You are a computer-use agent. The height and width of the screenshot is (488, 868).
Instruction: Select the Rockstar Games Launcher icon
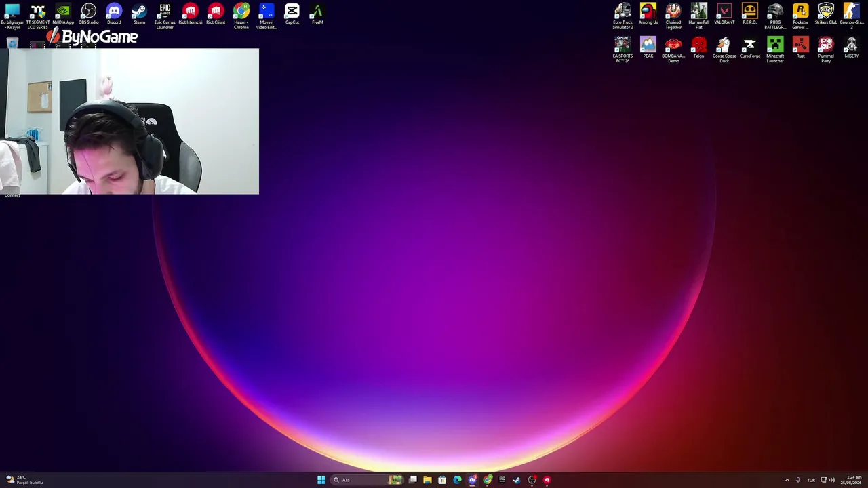pyautogui.click(x=801, y=16)
